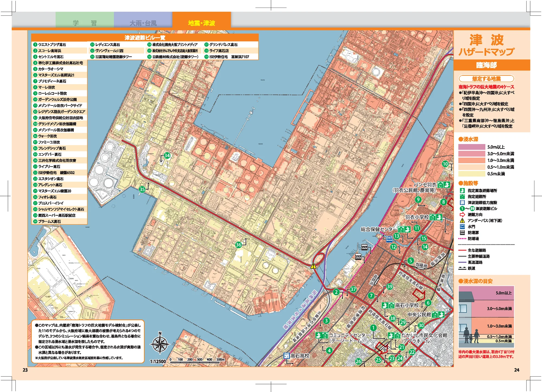Viewport: 542px width, 392px height.
Task: Select the 地震・津波 tab
Action: (202, 20)
